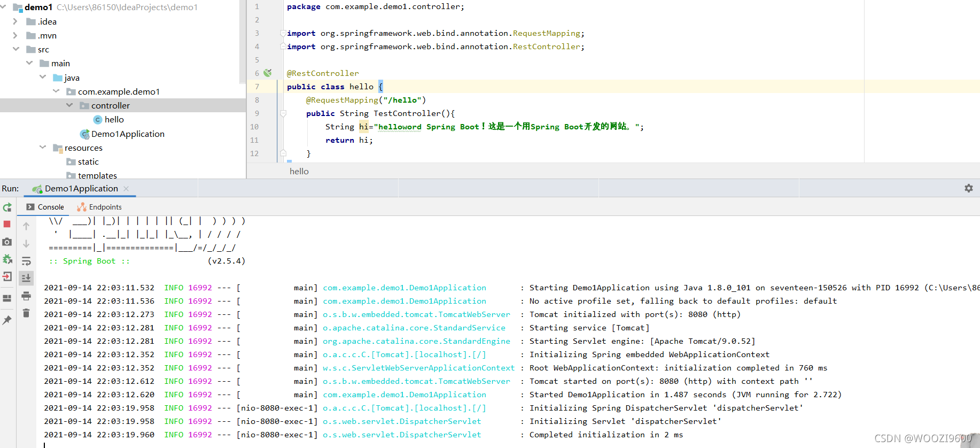
Task: Select the hello class in project tree
Action: pos(114,120)
